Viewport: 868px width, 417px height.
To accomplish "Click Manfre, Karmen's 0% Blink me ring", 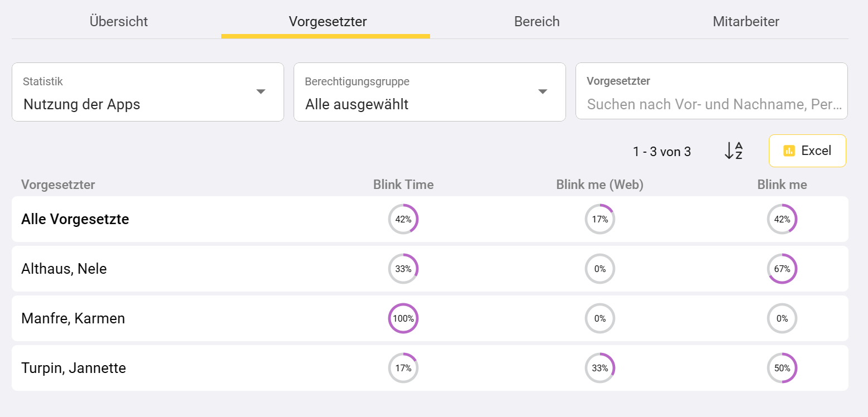I will [x=782, y=318].
